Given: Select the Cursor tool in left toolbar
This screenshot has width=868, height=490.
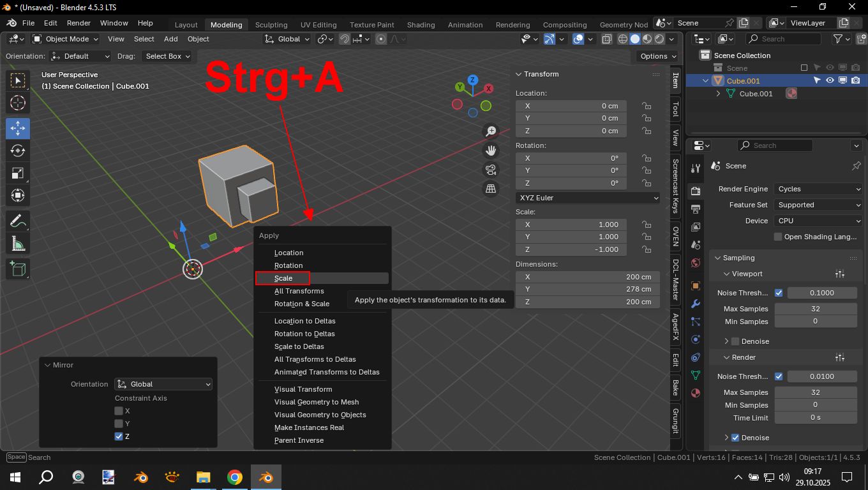Looking at the screenshot, I should 18,103.
